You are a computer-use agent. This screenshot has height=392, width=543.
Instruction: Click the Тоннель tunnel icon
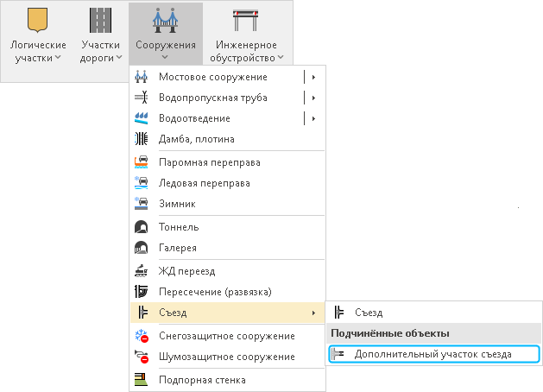click(142, 227)
